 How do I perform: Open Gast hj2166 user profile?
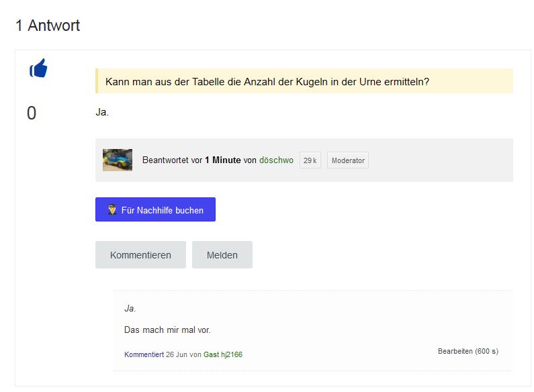223,354
